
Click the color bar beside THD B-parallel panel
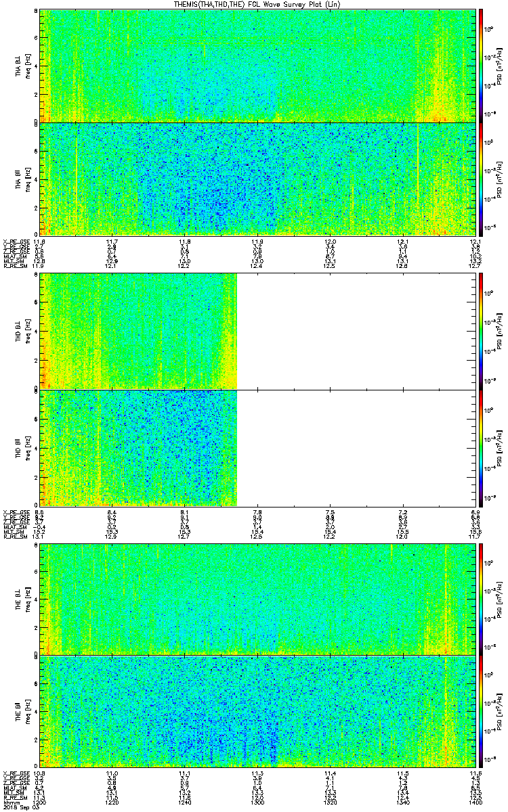481,447
